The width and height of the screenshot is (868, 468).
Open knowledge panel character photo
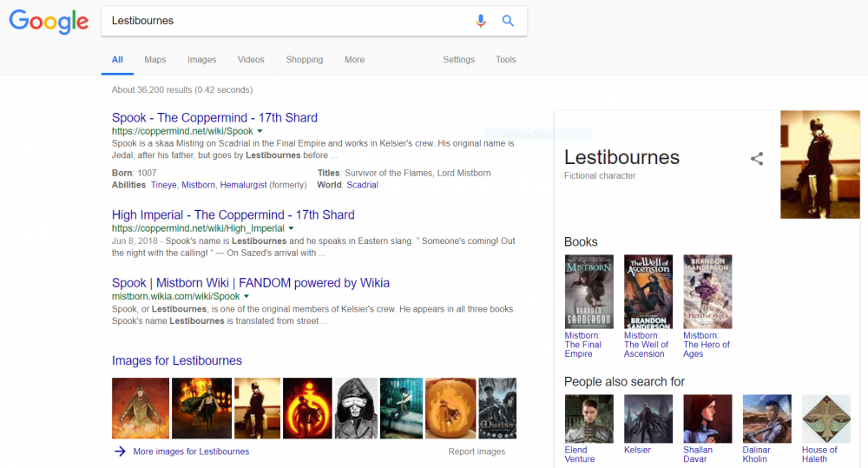820,164
